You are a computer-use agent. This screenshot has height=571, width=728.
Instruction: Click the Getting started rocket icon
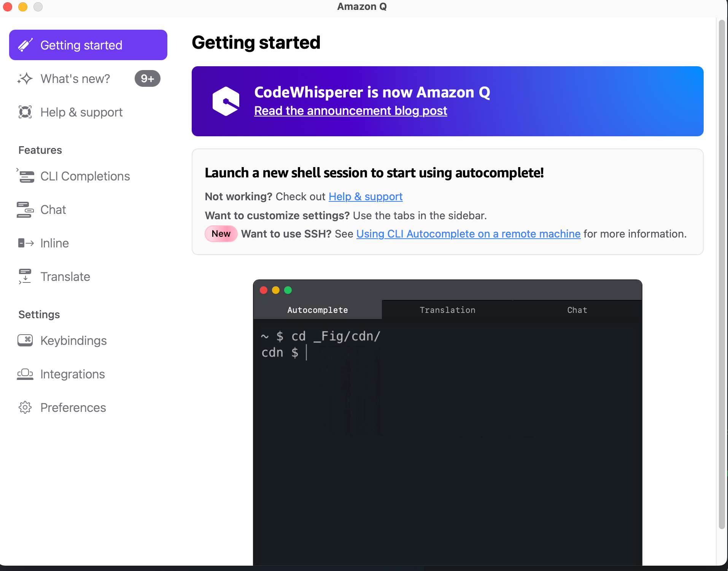(25, 45)
